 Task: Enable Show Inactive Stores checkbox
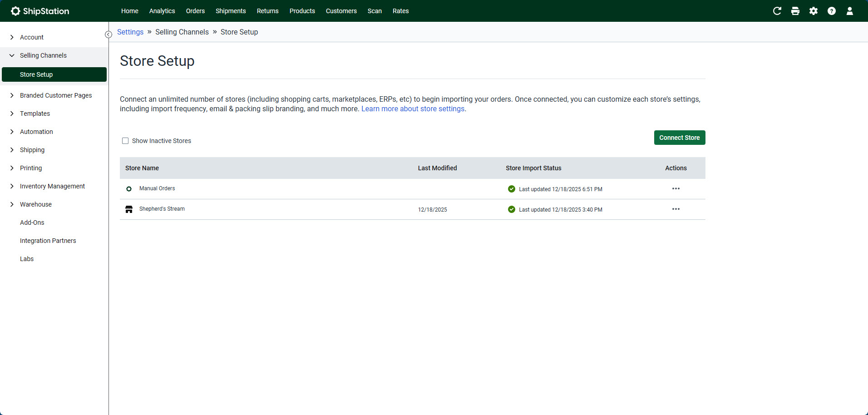pyautogui.click(x=125, y=141)
